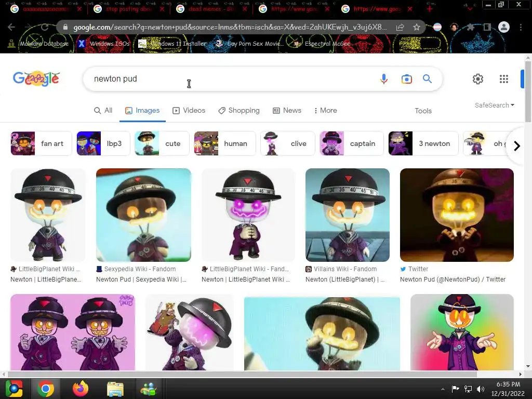Viewport: 532px width, 399px height.
Task: Open the Tools filter options
Action: pos(423,111)
